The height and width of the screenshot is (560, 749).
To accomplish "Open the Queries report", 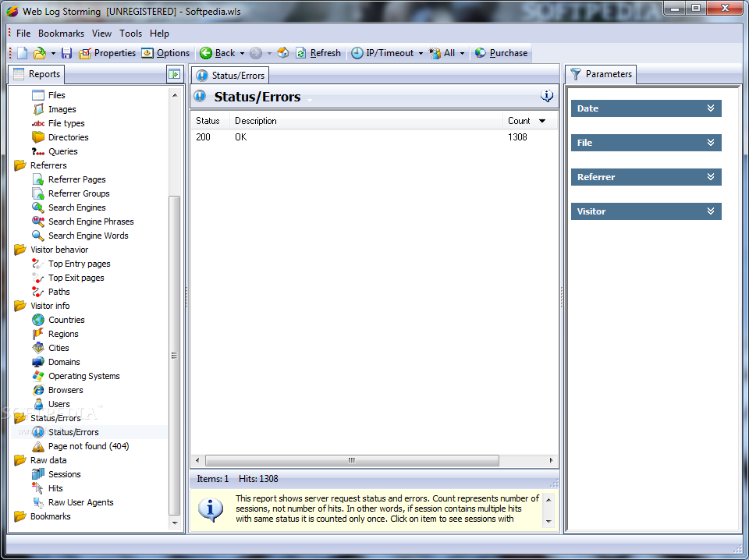I will point(62,151).
